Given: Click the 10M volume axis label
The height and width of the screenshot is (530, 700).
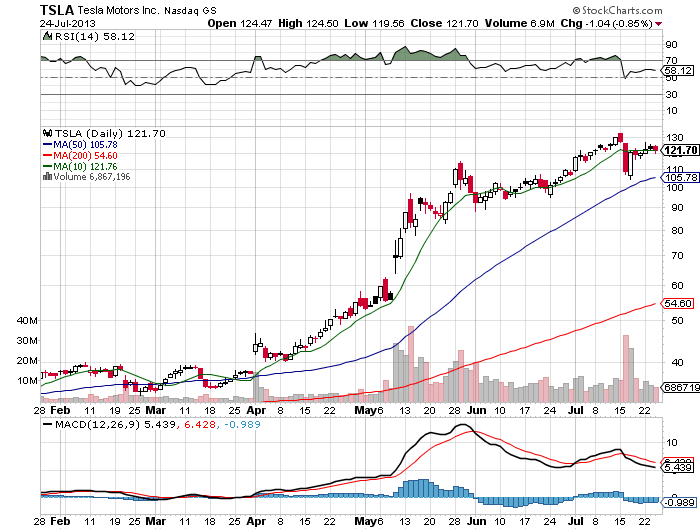Looking at the screenshot, I should click(27, 381).
